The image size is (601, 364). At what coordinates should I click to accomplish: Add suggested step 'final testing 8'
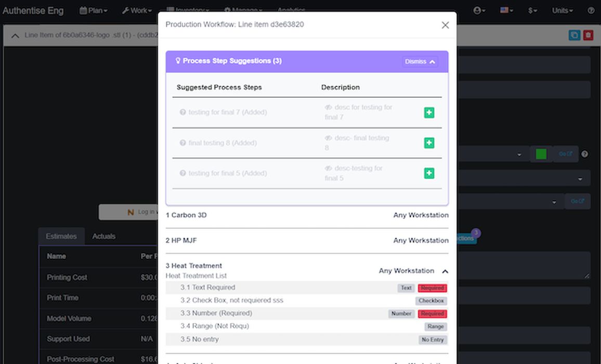(429, 142)
